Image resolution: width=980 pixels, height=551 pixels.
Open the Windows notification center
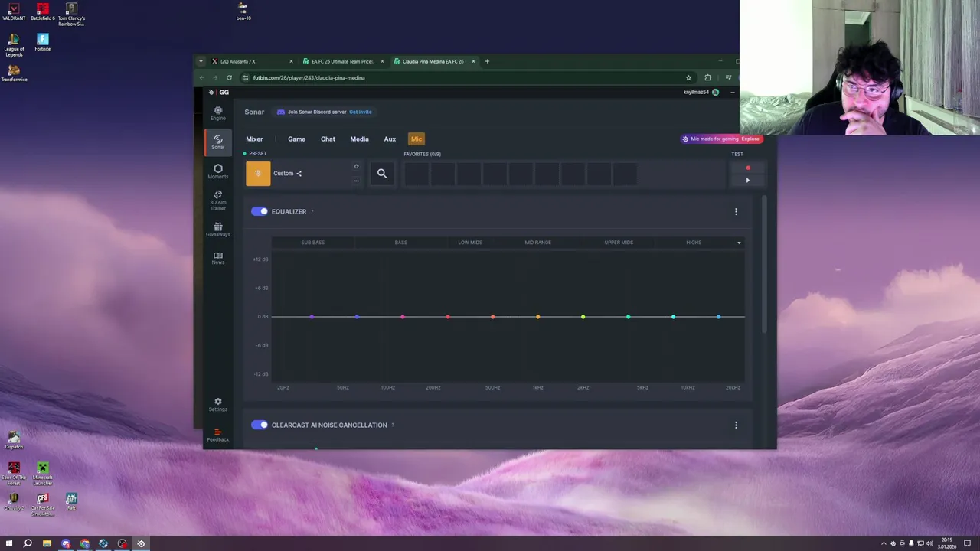(x=968, y=543)
